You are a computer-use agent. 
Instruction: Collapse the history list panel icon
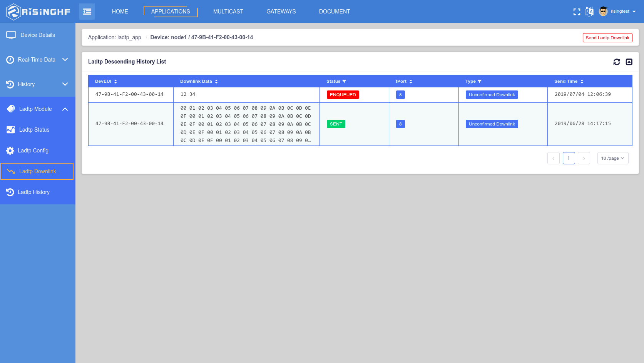629,62
